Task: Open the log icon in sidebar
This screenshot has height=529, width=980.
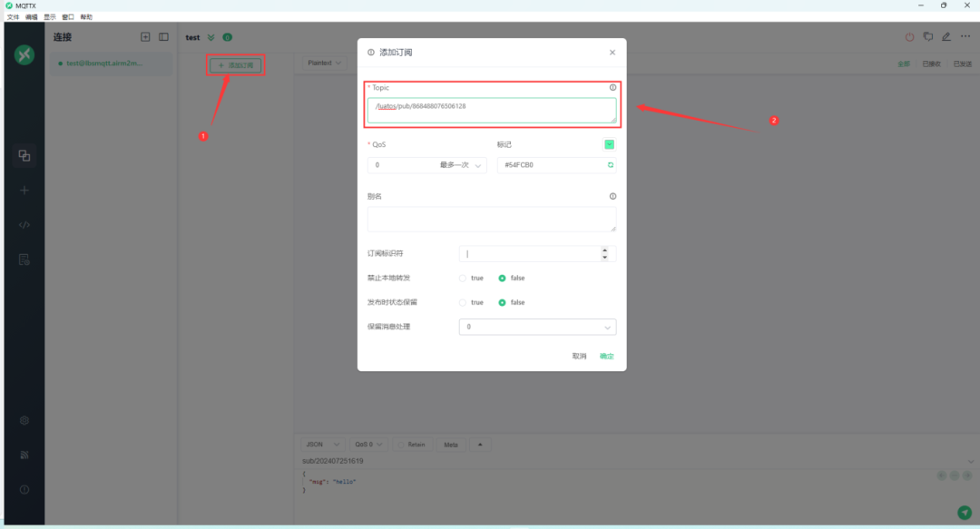Action: (x=24, y=260)
